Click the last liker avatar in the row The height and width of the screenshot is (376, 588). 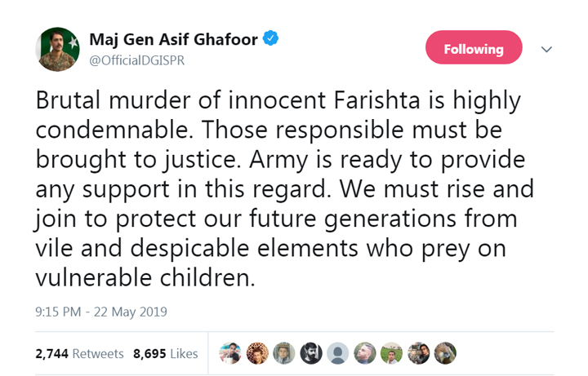pos(443,352)
